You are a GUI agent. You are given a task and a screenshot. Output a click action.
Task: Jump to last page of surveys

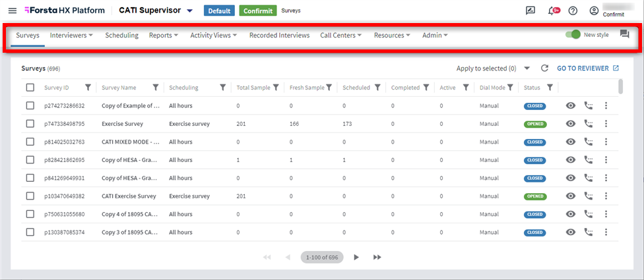coord(377,257)
